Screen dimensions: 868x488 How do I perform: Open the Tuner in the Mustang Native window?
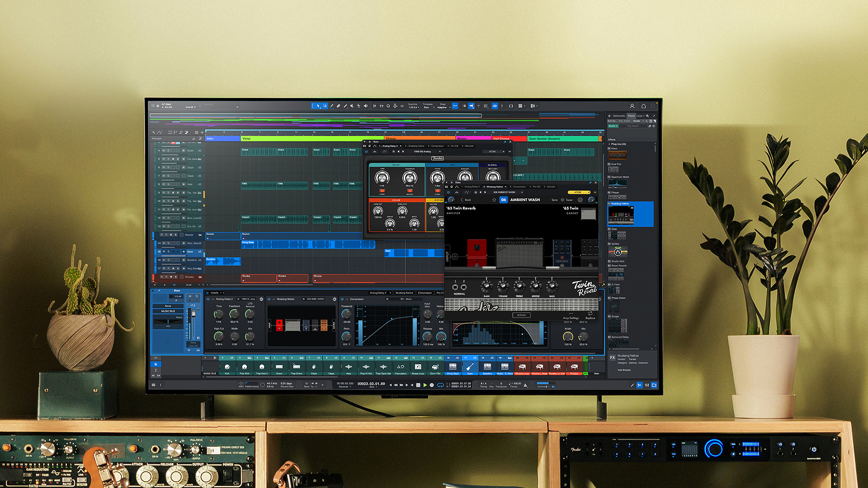point(569,200)
